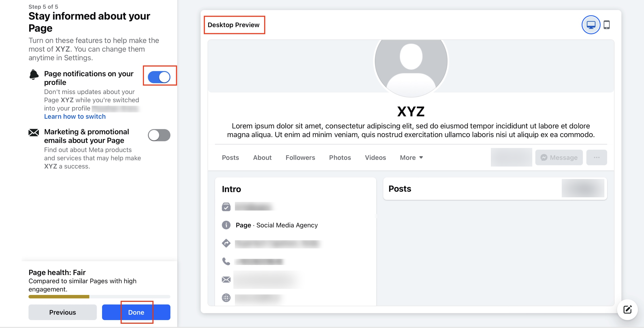This screenshot has width=644, height=328.
Task: Click the Done button
Action: pos(136,312)
